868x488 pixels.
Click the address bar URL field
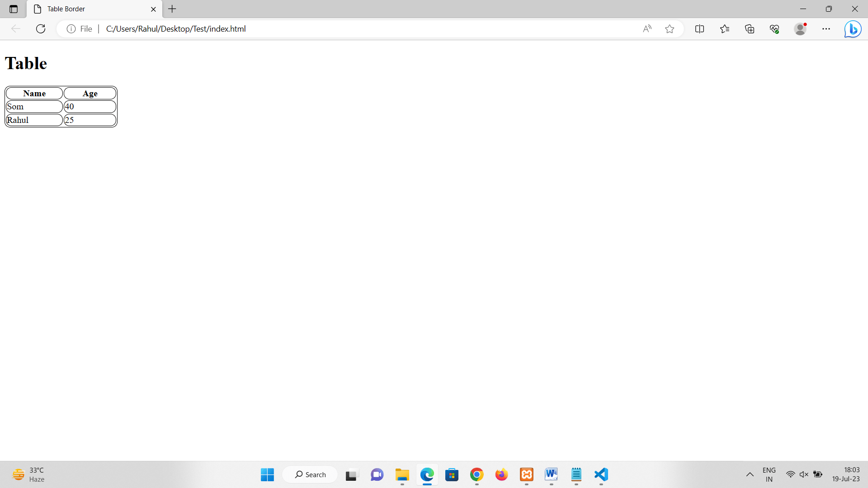point(362,29)
